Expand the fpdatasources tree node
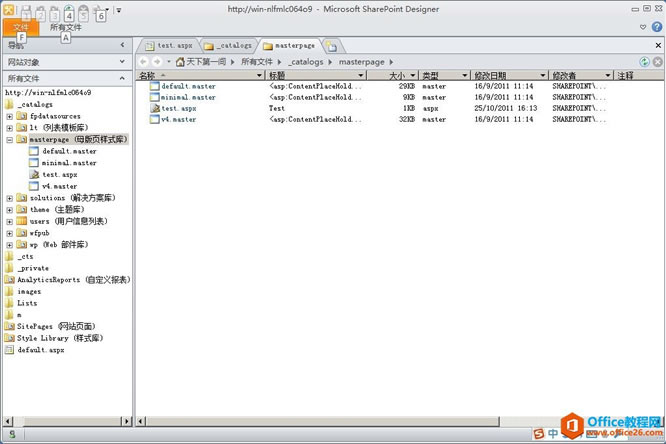The image size is (666, 444). (9, 116)
